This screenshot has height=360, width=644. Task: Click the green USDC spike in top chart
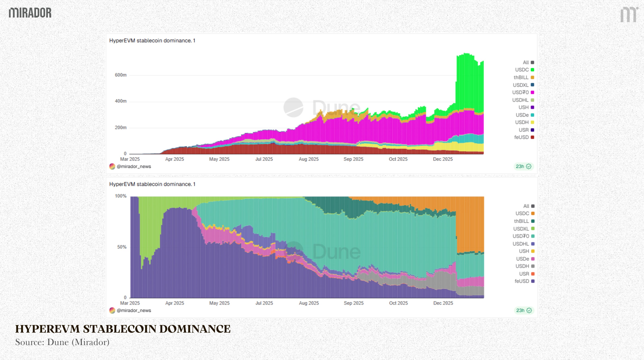pyautogui.click(x=470, y=83)
